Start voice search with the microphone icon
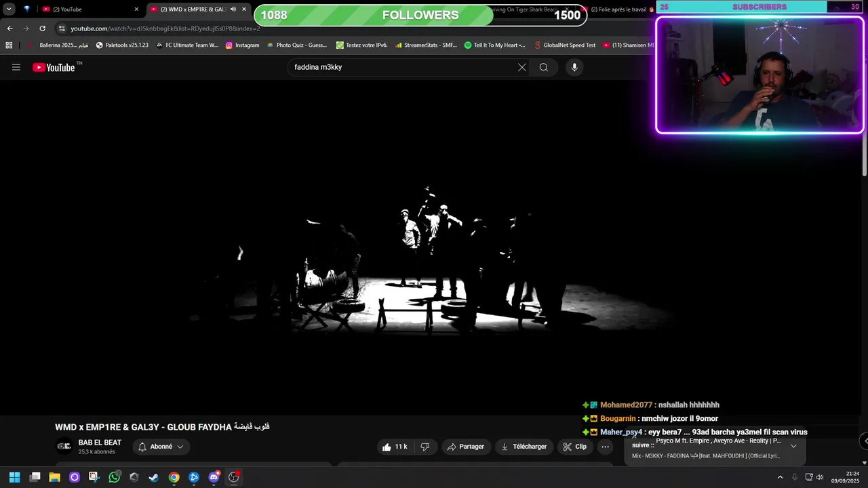 point(574,67)
